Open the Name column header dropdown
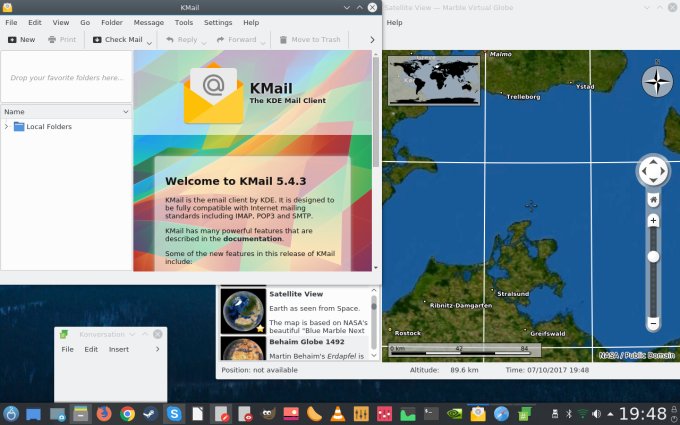 (125, 112)
